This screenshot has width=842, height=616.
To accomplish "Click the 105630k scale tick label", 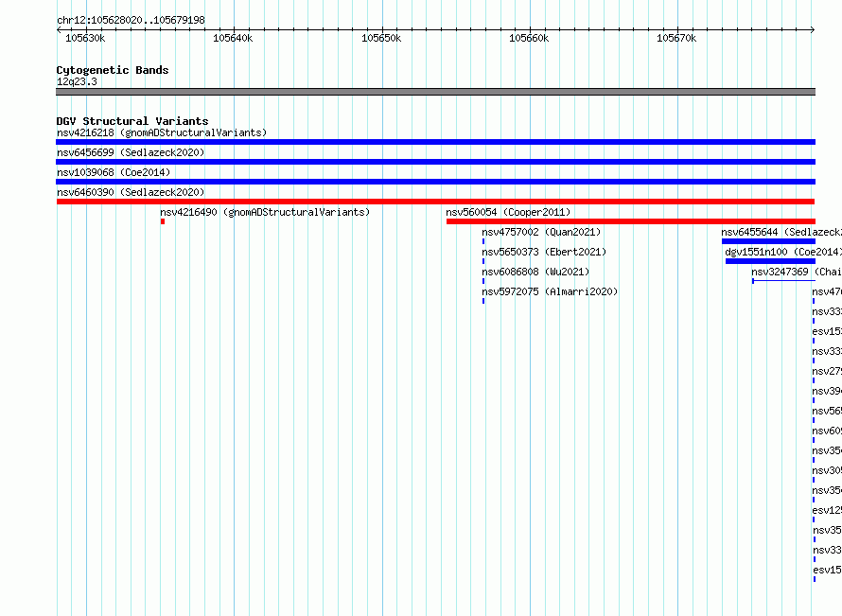I will point(85,38).
